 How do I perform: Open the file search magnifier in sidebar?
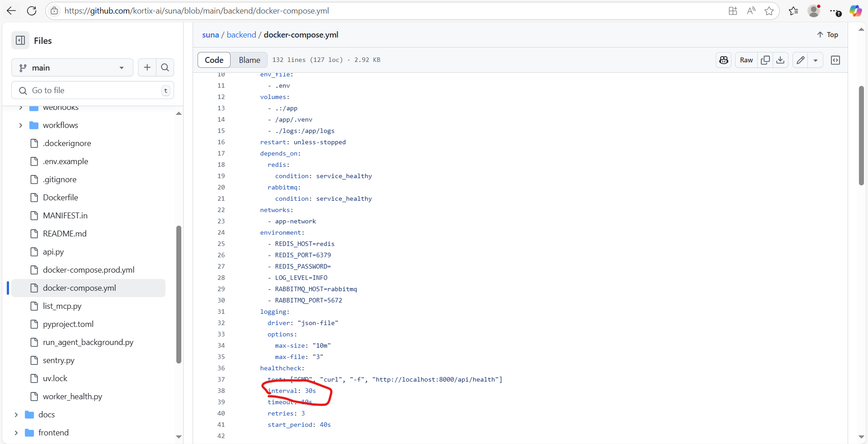pyautogui.click(x=165, y=67)
